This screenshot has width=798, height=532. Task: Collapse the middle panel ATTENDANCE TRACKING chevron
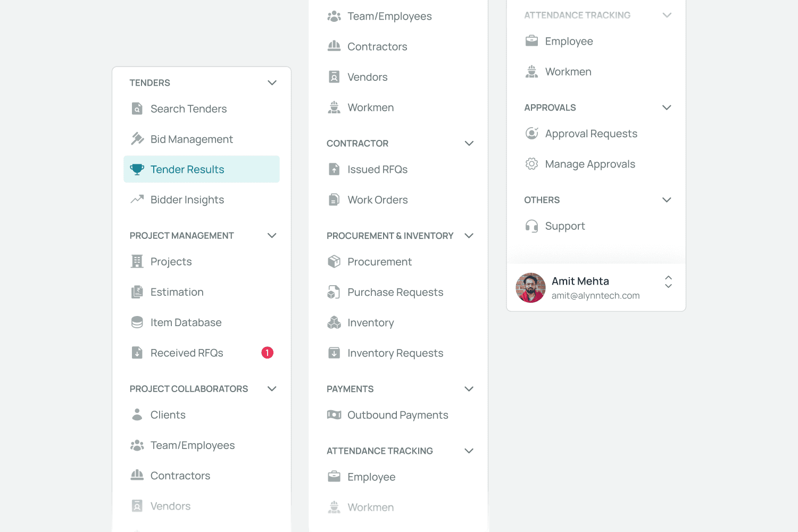tap(469, 451)
